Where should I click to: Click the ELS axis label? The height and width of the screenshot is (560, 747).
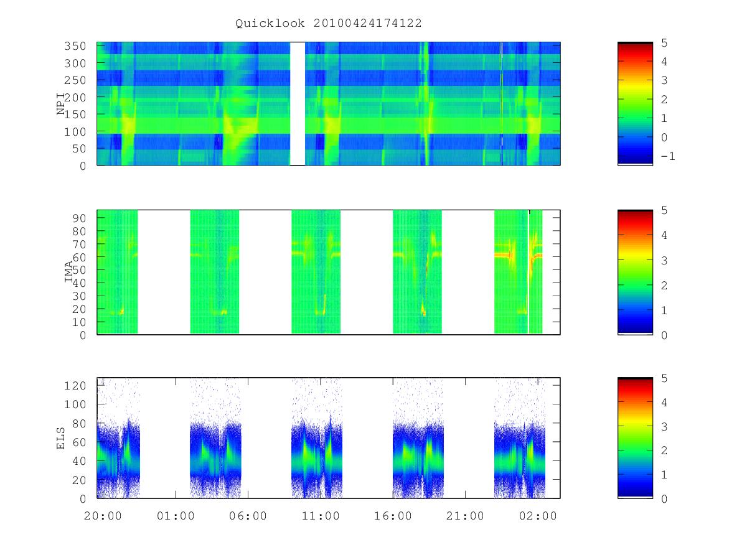(61, 438)
